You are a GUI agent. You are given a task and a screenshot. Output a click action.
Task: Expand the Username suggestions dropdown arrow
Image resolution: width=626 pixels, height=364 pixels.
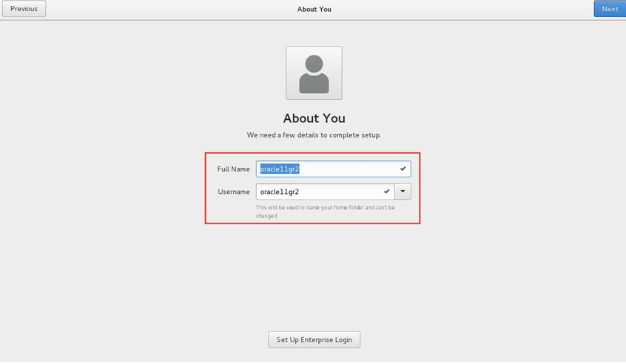[403, 192]
